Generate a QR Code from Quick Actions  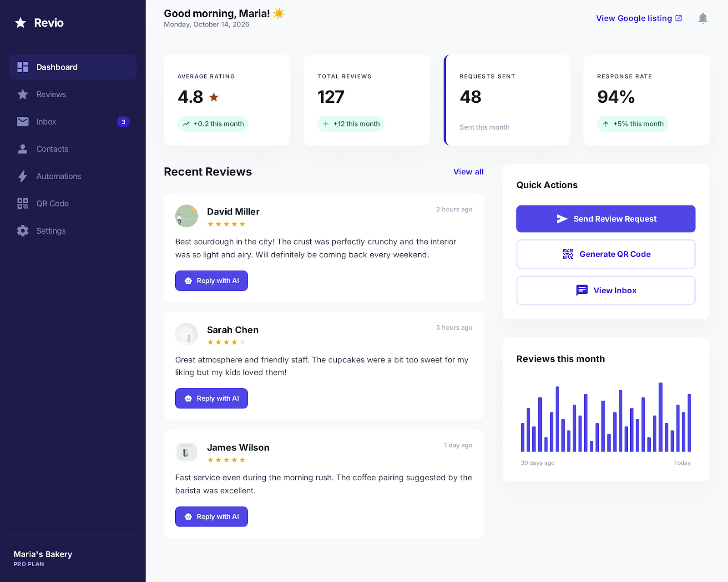[x=606, y=254]
